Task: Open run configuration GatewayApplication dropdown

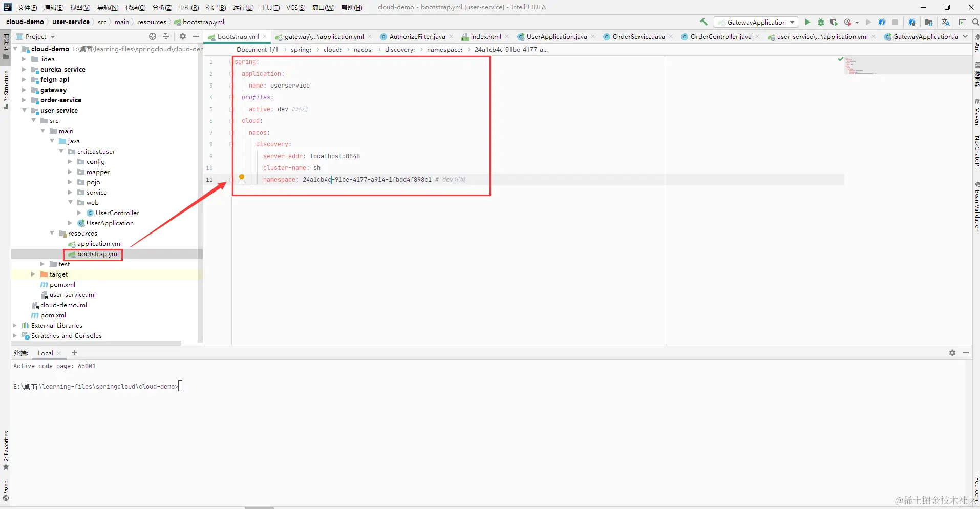Action: [756, 22]
